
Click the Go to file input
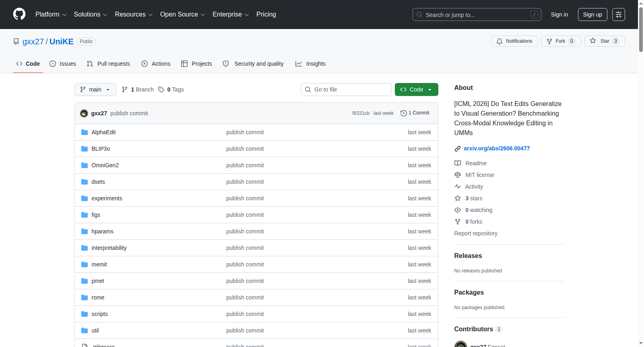(x=346, y=89)
